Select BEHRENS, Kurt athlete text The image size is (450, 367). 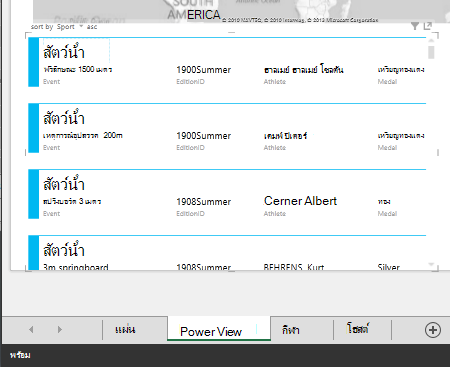coord(294,267)
